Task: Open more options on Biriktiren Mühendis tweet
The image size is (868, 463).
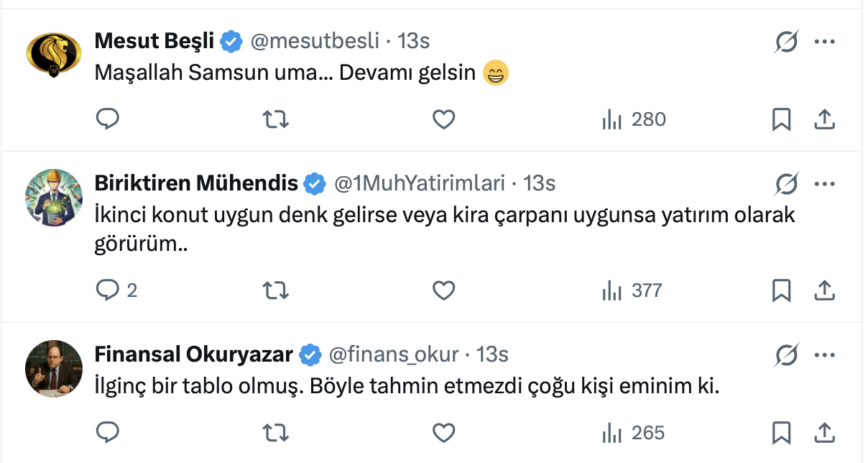Action: [824, 184]
